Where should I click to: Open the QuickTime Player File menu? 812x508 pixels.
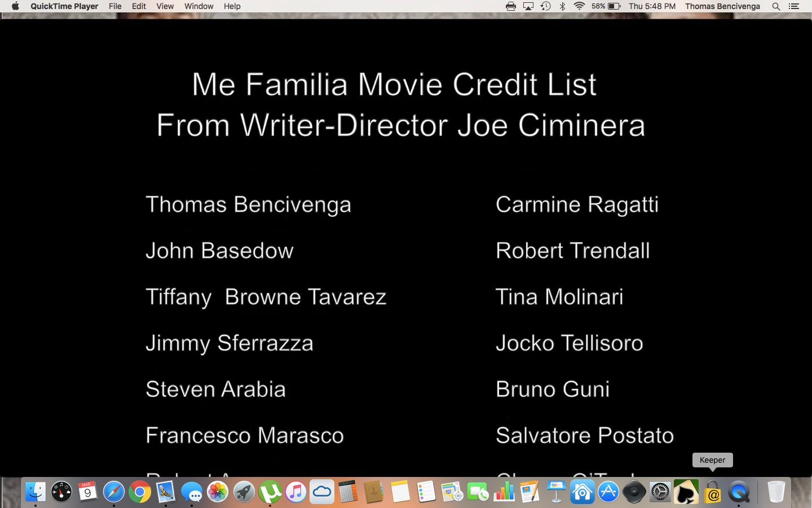115,6
